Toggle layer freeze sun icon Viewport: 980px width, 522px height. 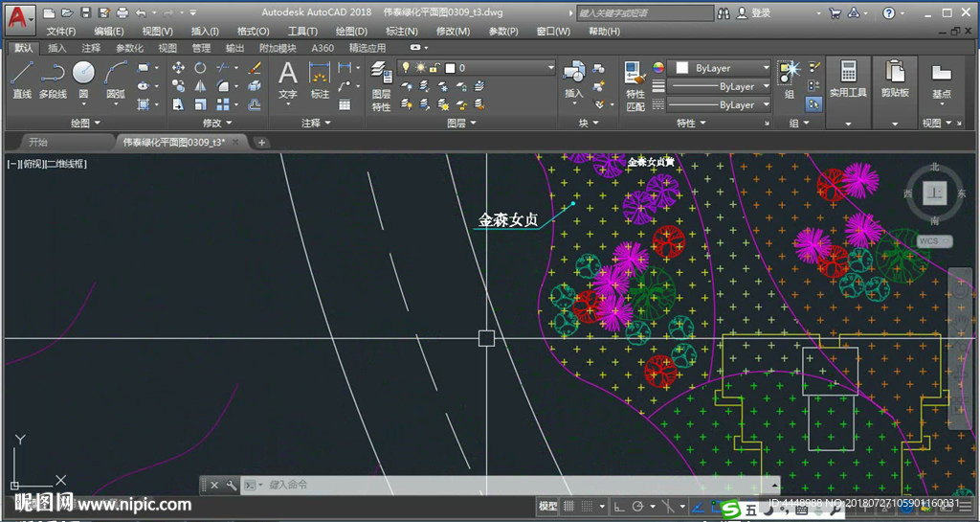(x=420, y=67)
